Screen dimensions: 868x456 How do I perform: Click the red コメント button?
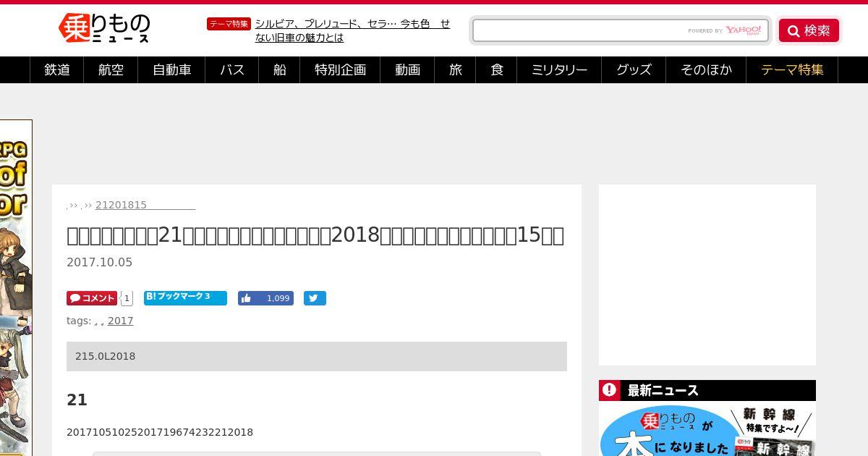click(x=92, y=298)
